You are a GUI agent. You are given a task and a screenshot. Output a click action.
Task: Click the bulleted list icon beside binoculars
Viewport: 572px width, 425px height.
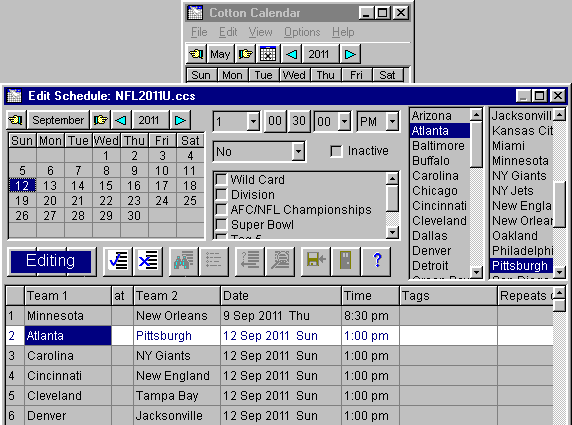(213, 261)
